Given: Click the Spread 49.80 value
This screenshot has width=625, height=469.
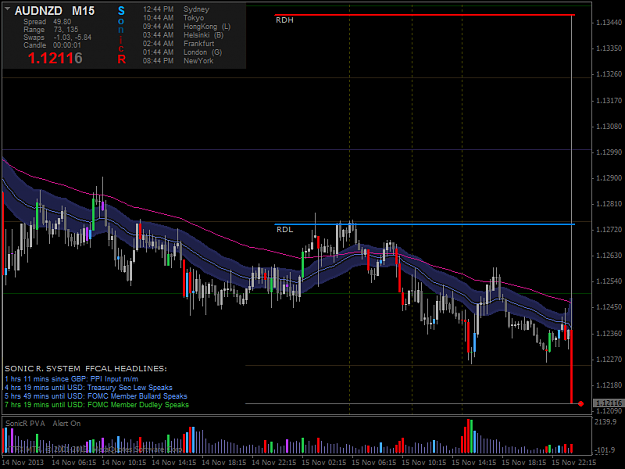Looking at the screenshot, I should pos(62,22).
